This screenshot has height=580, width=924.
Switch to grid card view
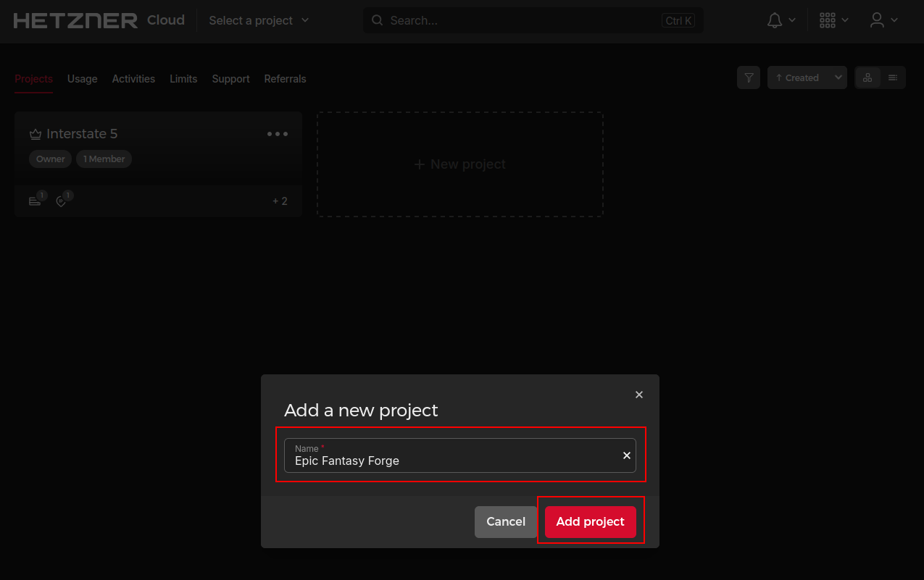[x=867, y=77]
